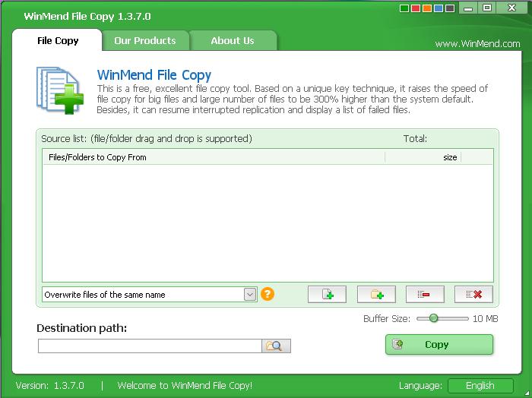532x398 pixels.
Task: Open the English language selector
Action: tap(480, 386)
